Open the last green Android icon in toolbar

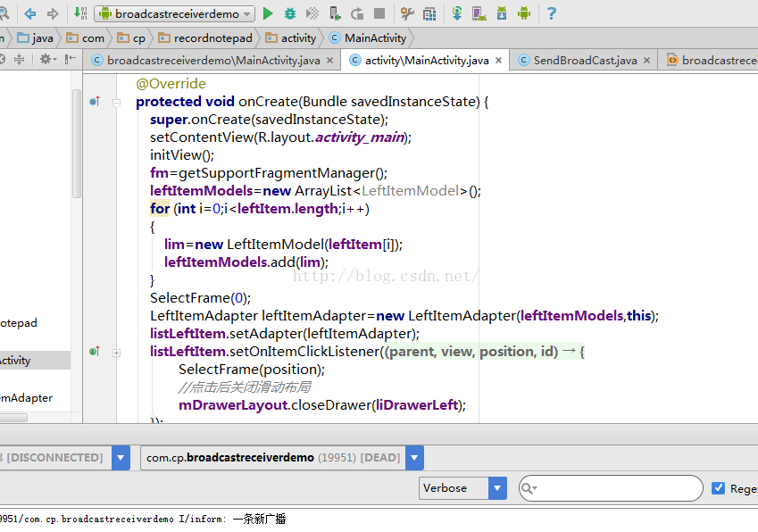[x=524, y=13]
